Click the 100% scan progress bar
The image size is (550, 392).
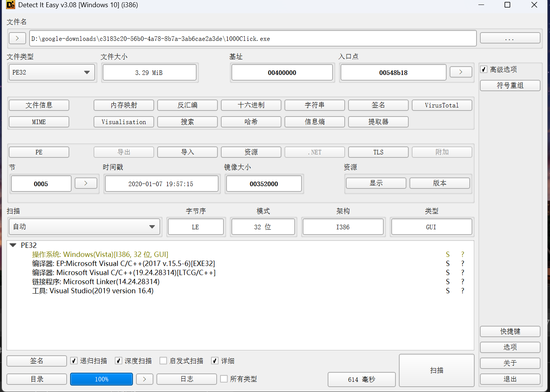click(102, 379)
